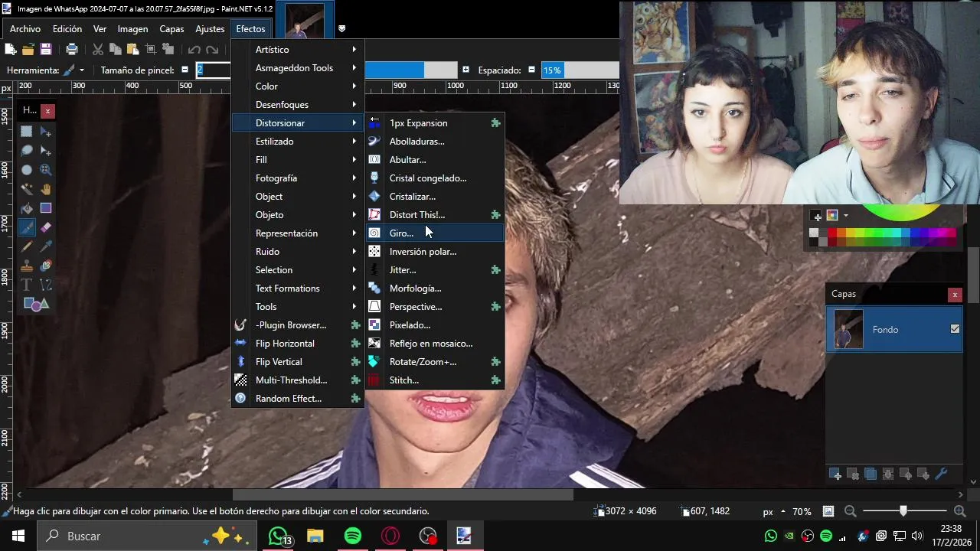
Task: Open the color palette dropdown arrow
Action: 846,216
